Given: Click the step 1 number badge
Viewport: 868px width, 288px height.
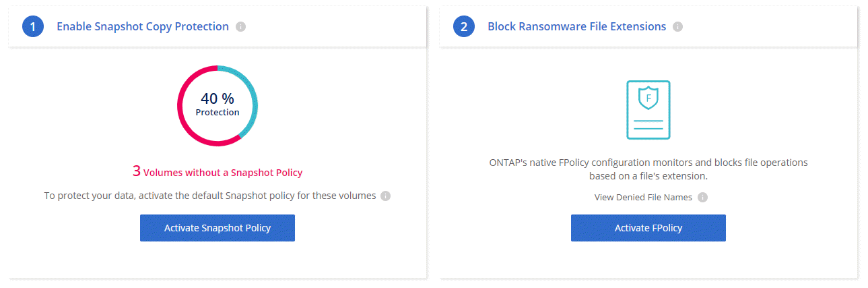Looking at the screenshot, I should point(33,27).
